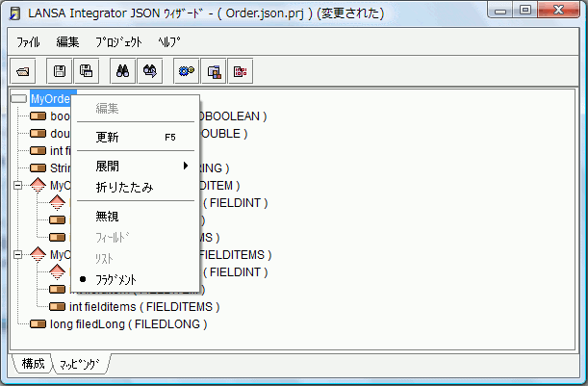Click the binoculars Find icon
This screenshot has width=588, height=386.
click(x=122, y=71)
